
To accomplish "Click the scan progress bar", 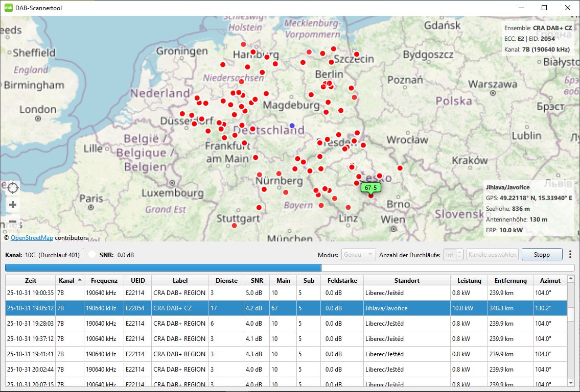I will (289, 267).
